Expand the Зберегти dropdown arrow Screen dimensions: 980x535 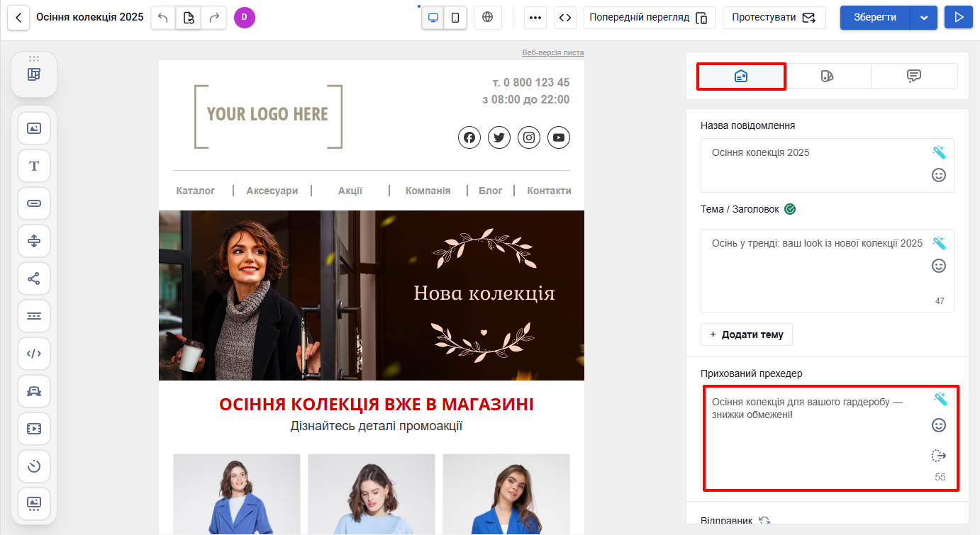924,18
